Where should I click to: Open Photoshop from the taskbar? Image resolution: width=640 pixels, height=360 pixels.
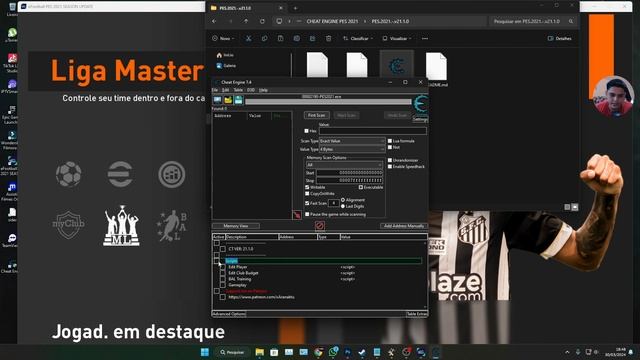pyautogui.click(x=347, y=352)
